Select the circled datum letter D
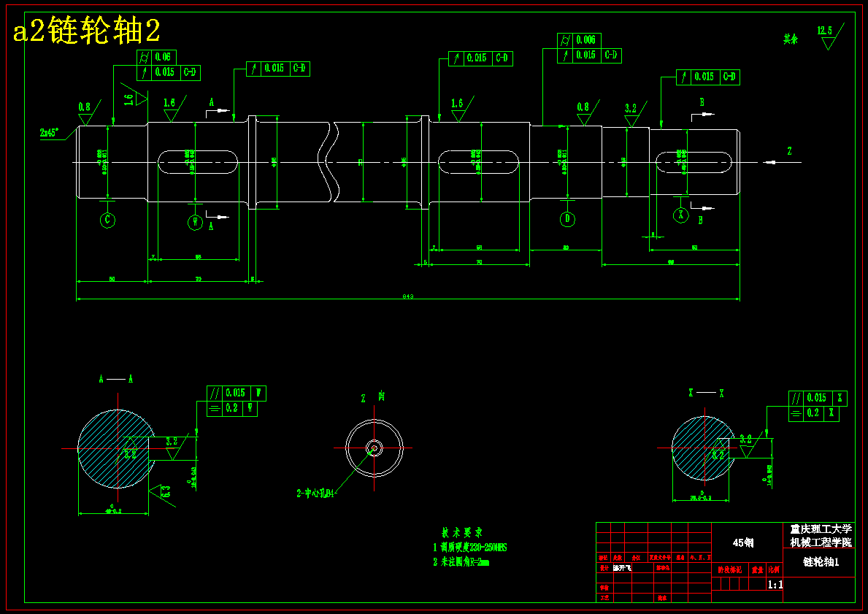This screenshot has height=614, width=868. pyautogui.click(x=567, y=219)
